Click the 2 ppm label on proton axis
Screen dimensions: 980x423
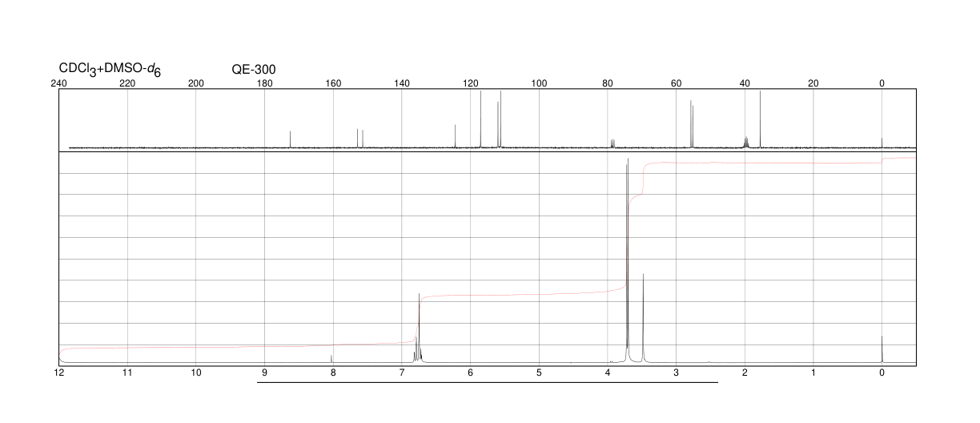(x=745, y=373)
